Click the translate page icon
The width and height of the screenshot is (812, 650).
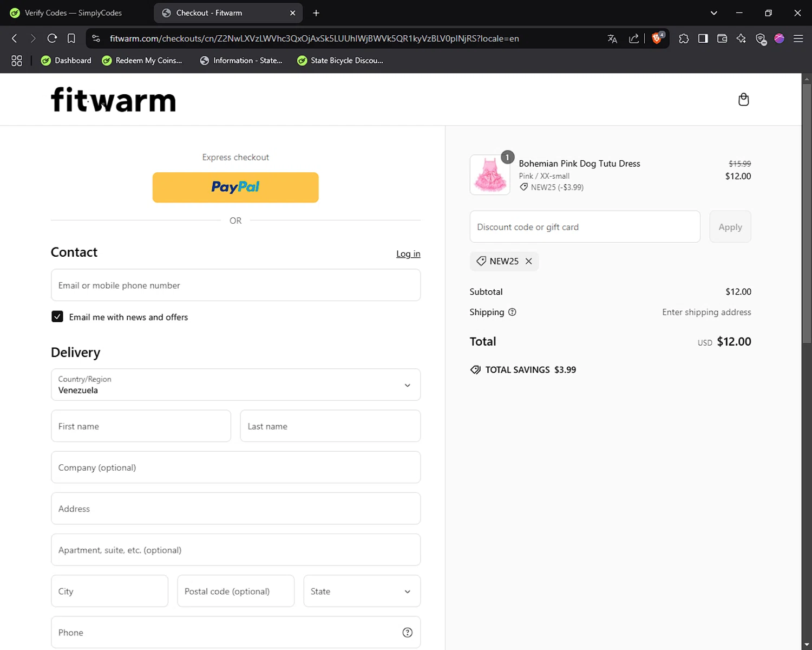pyautogui.click(x=612, y=38)
